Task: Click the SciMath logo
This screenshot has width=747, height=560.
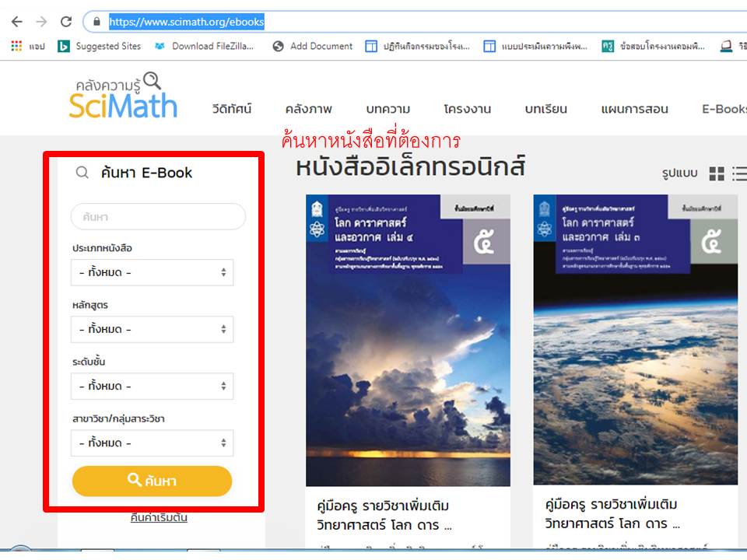Action: coord(124,96)
